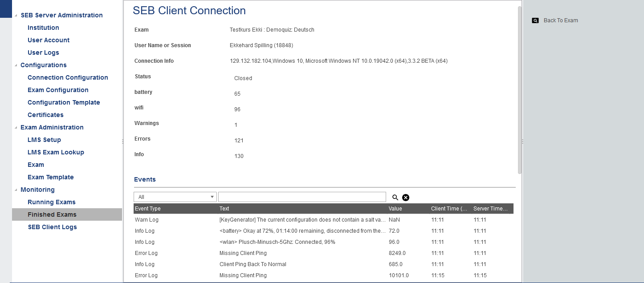Open the event type All dropdown
644x283 pixels.
pos(175,197)
